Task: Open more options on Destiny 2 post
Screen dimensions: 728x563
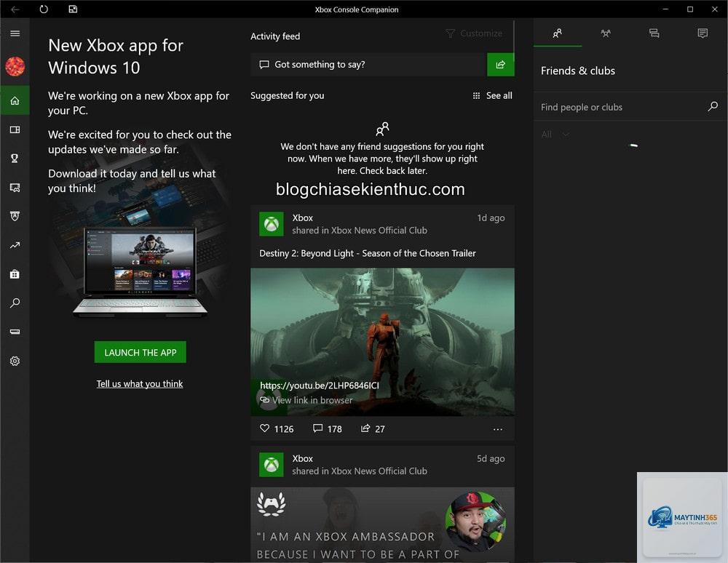Action: [x=498, y=429]
